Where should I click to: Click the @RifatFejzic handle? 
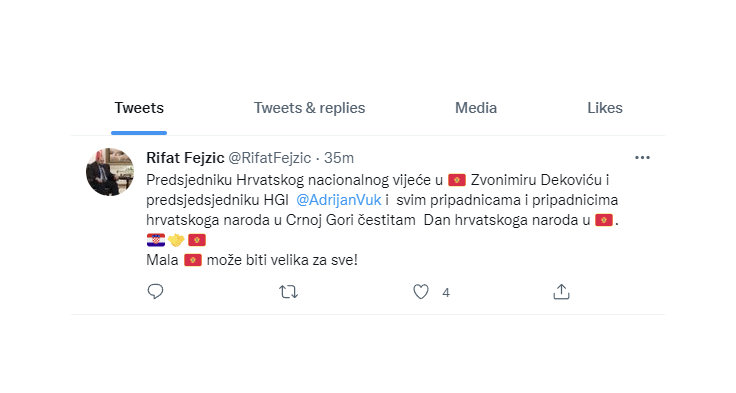coord(269,158)
